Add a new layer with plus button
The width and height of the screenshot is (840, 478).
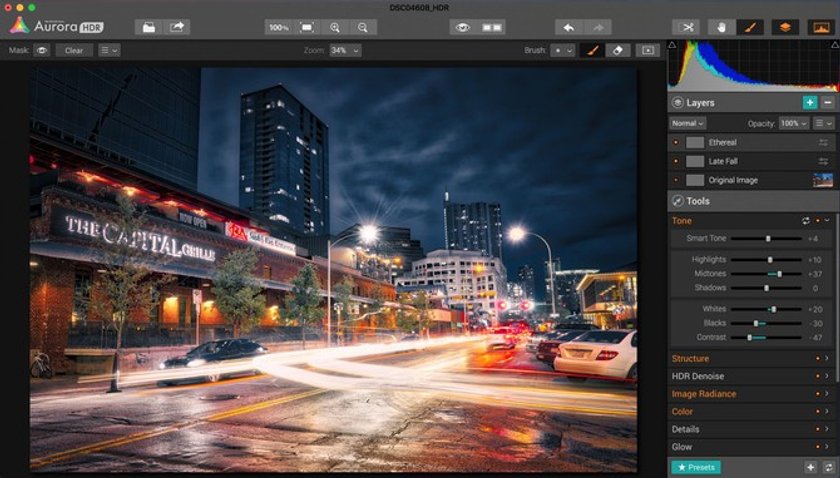pos(809,102)
